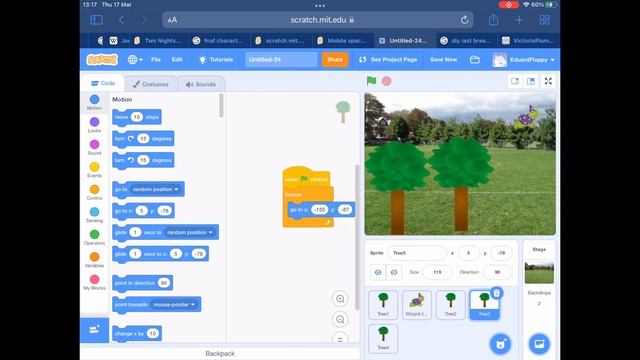Select the Motion block category

click(94, 102)
